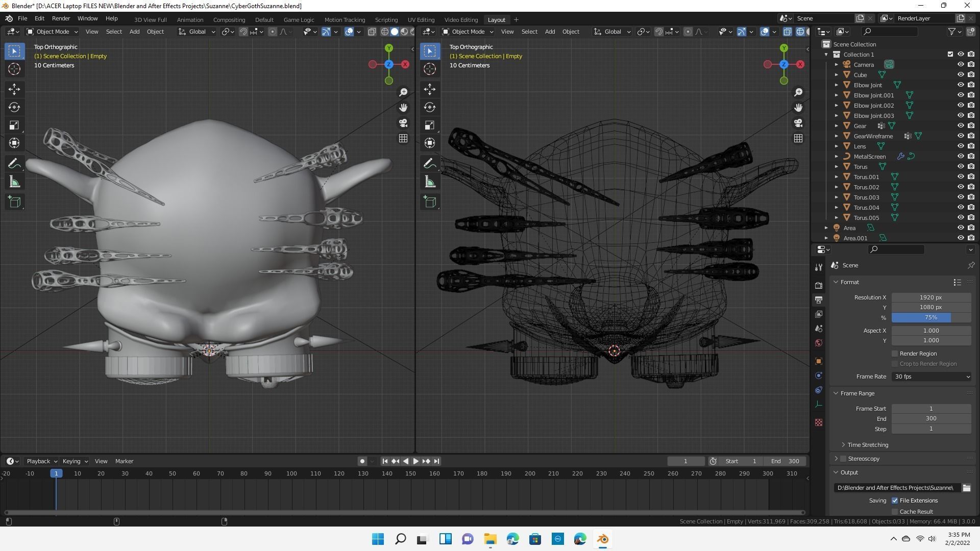Select the Select Box tool in the wireframe viewport
Viewport: 980px width, 551px height.
pos(430,51)
